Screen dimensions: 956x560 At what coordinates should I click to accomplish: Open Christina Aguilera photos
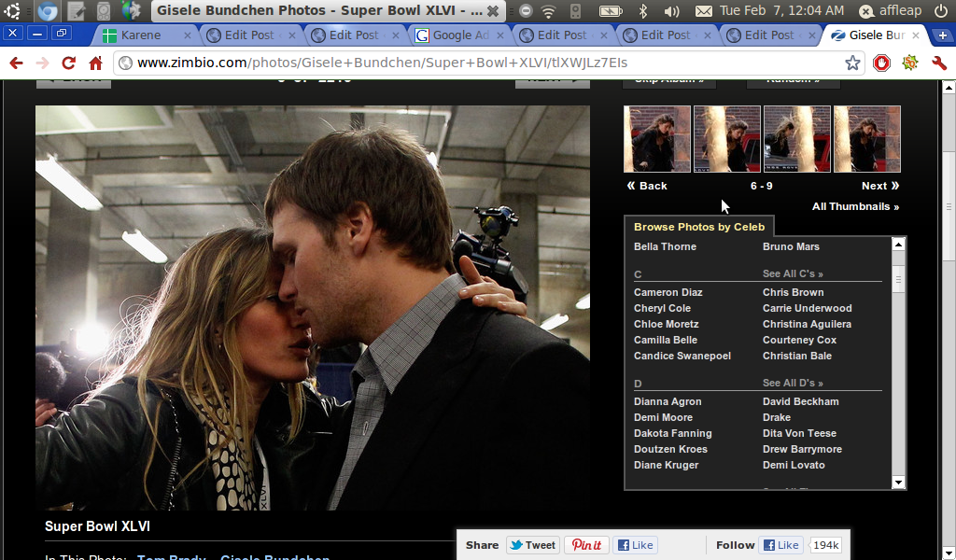coord(807,324)
